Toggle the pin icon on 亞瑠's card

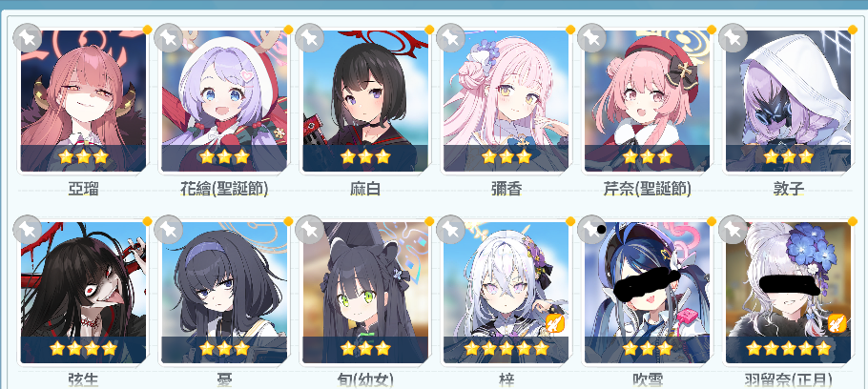27,37
